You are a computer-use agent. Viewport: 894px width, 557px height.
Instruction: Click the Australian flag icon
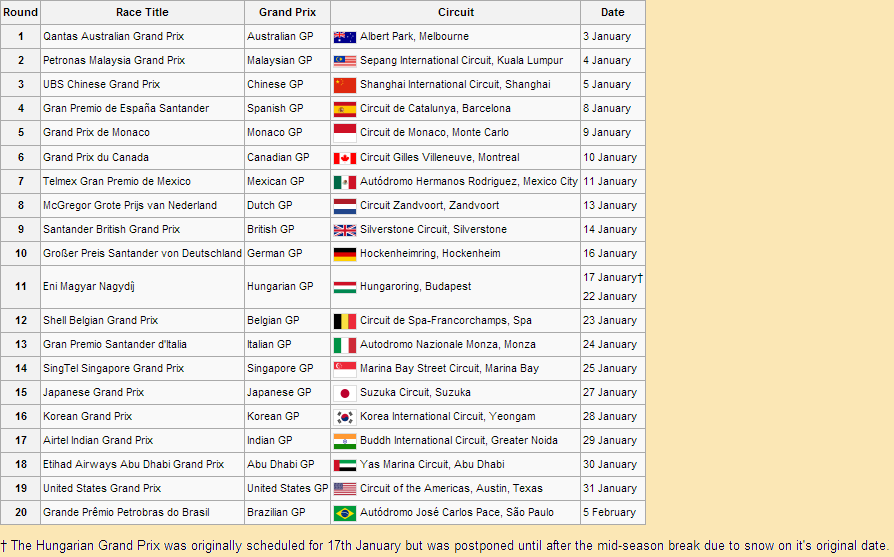344,37
